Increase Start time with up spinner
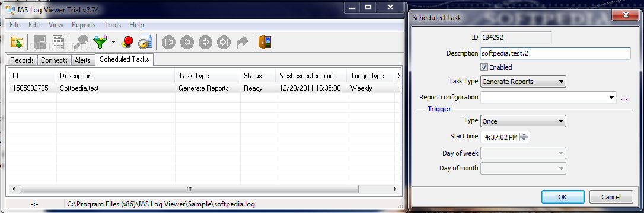 [x=524, y=134]
